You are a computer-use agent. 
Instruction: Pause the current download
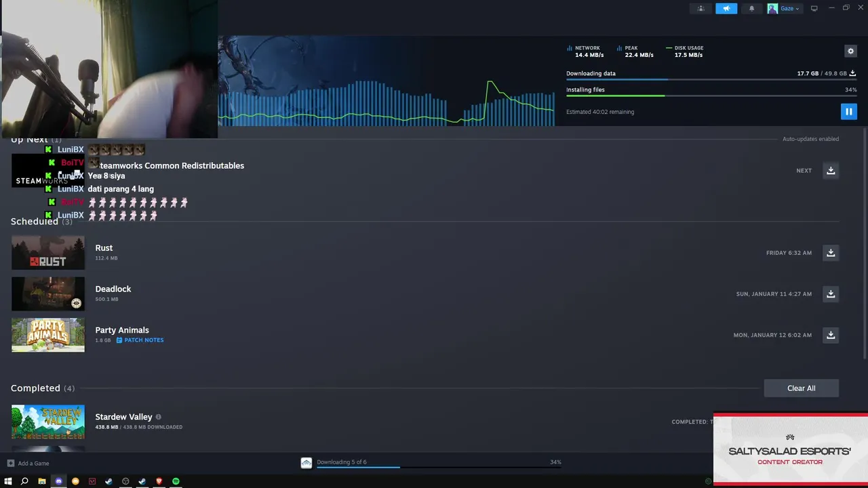(x=848, y=111)
